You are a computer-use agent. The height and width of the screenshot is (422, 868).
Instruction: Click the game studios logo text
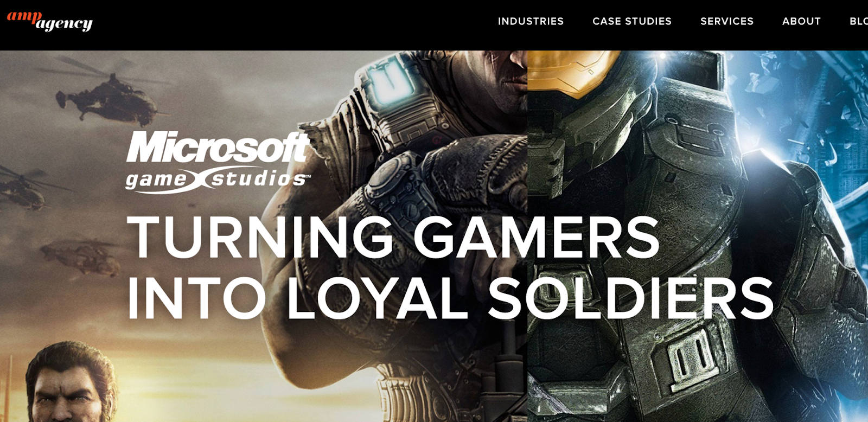click(218, 179)
